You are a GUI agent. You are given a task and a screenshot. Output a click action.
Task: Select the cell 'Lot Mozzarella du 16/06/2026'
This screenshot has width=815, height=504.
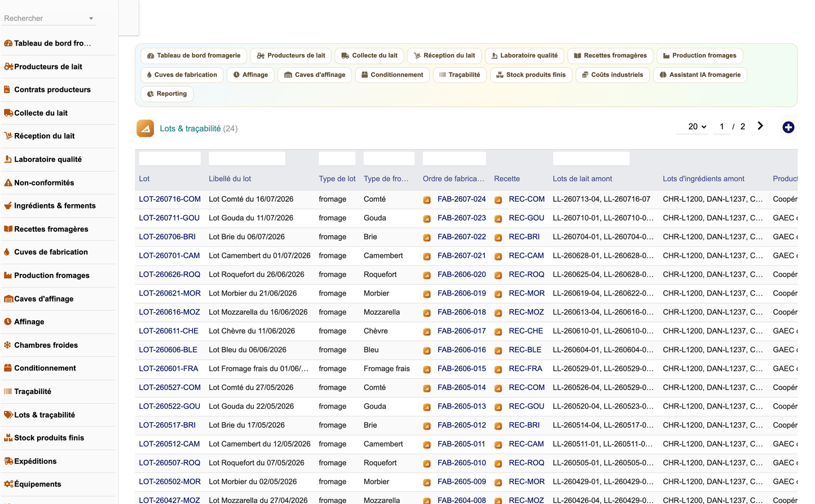point(258,312)
